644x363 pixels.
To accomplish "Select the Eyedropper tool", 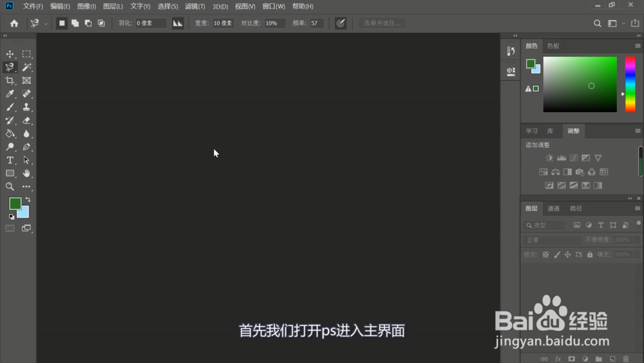I will click(10, 93).
